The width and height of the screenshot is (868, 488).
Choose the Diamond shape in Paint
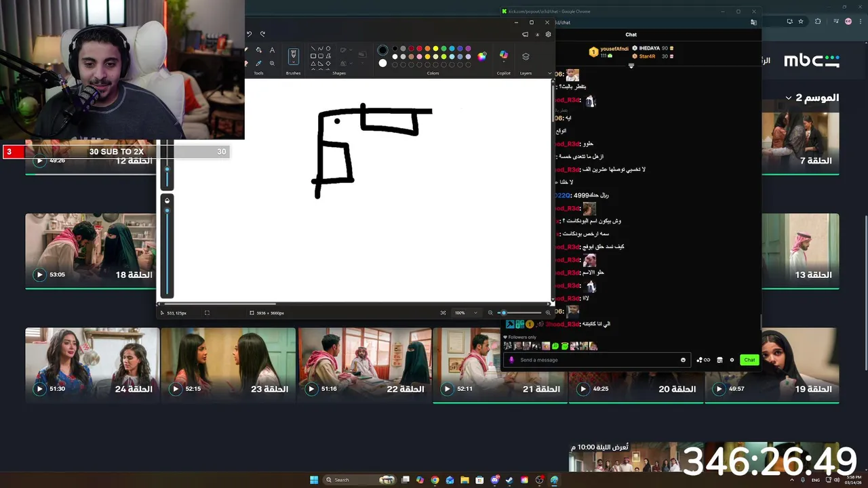click(x=328, y=64)
